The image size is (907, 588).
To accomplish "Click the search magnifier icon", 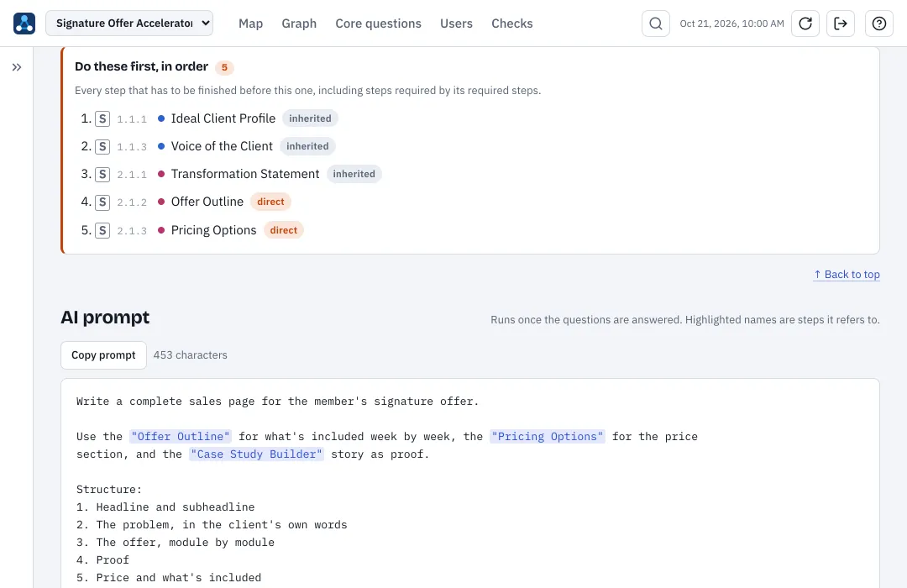I will (655, 24).
